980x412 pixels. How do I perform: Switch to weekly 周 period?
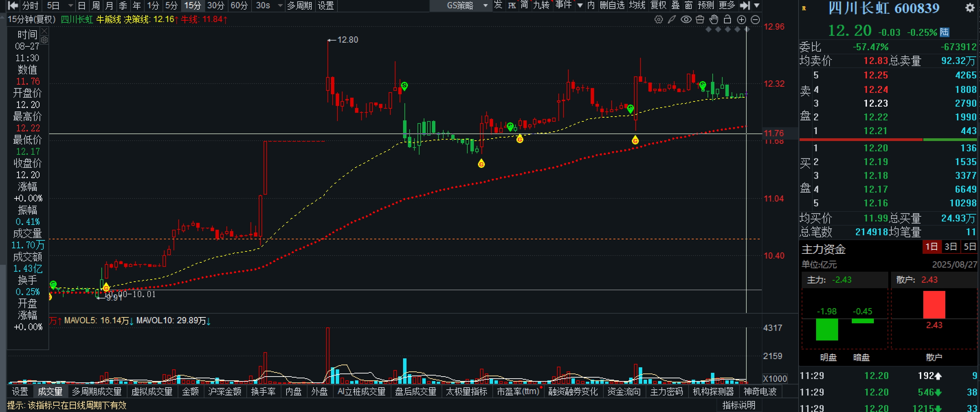[96, 6]
